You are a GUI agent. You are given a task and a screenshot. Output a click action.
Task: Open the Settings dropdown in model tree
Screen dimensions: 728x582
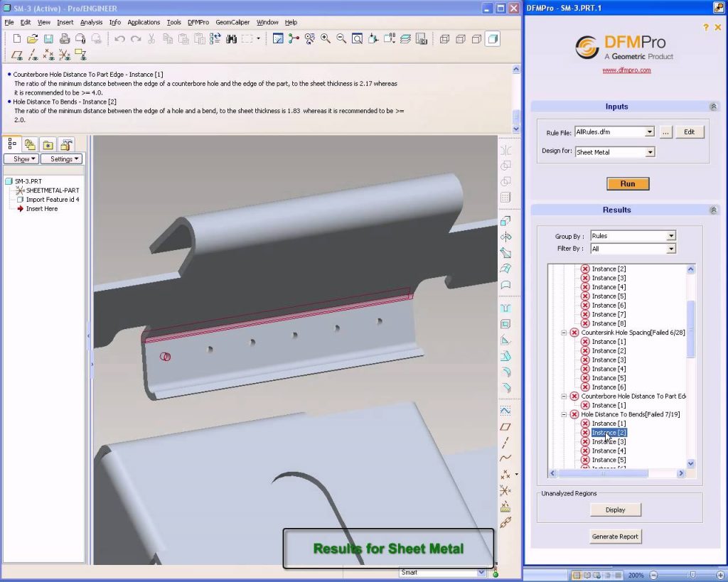(x=61, y=158)
